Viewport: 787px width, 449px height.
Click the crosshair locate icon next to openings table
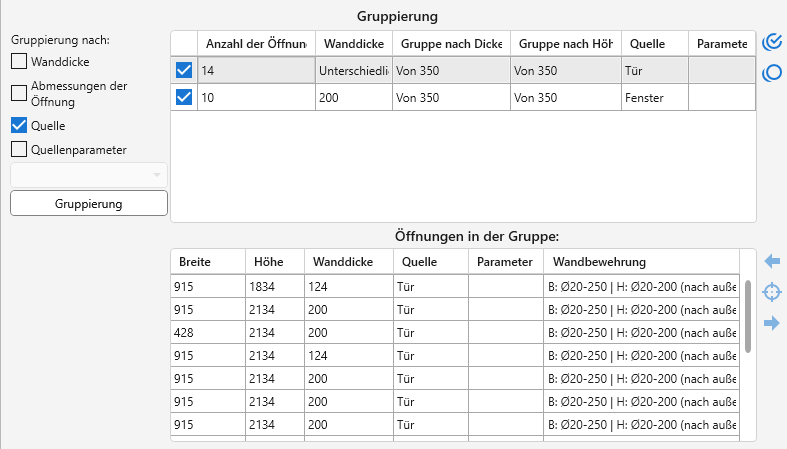pos(772,292)
